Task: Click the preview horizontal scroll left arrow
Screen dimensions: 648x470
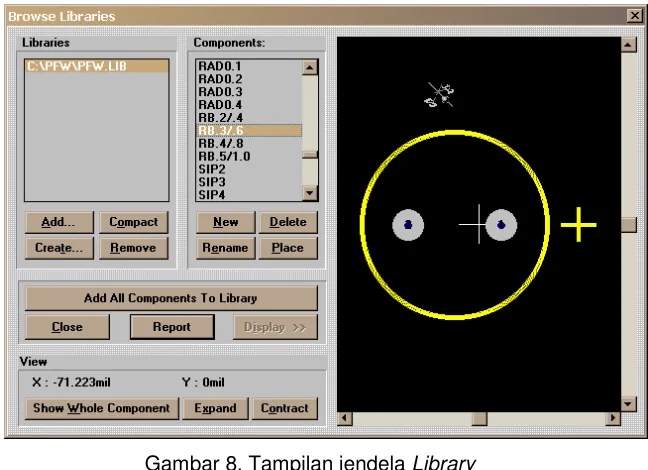Action: [x=345, y=418]
